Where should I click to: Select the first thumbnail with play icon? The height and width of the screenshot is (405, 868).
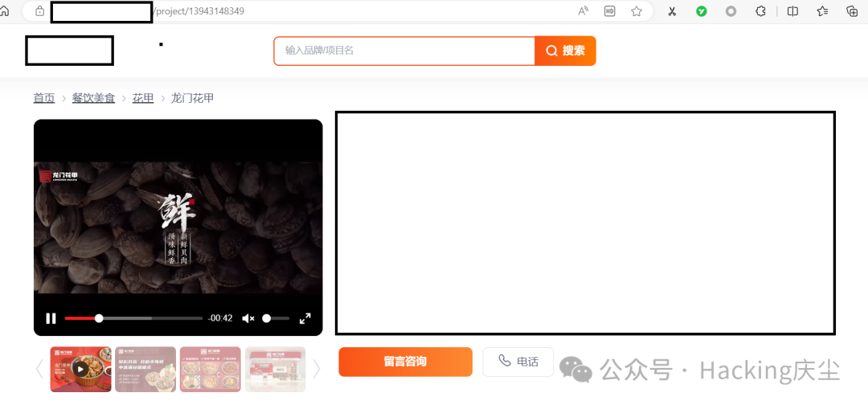tap(81, 369)
